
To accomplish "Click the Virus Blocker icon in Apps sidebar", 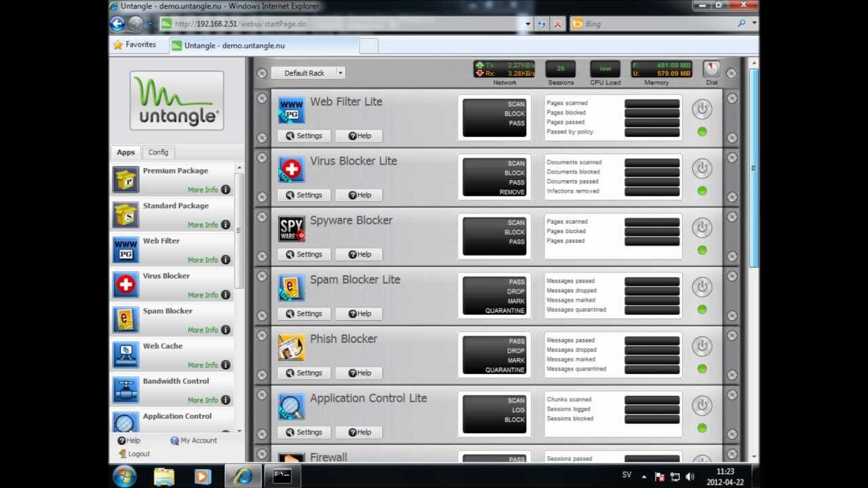I will 126,285.
